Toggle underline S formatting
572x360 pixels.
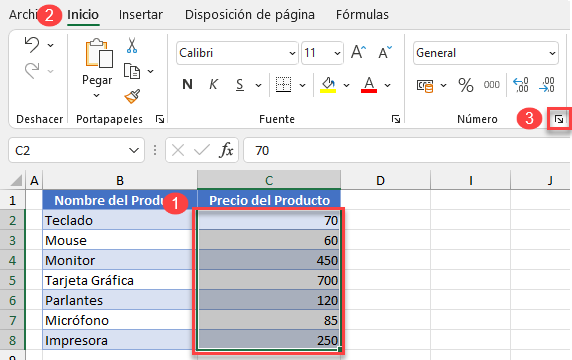(240, 85)
